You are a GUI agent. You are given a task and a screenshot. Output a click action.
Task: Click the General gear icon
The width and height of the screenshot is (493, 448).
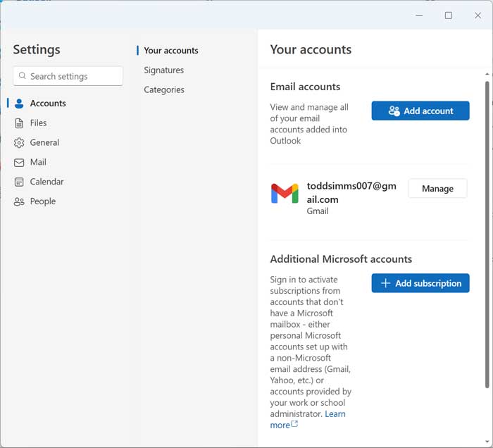click(x=19, y=143)
